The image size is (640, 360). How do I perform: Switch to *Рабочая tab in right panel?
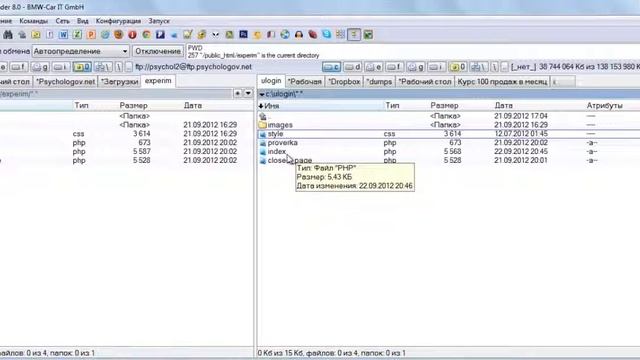[x=304, y=82]
